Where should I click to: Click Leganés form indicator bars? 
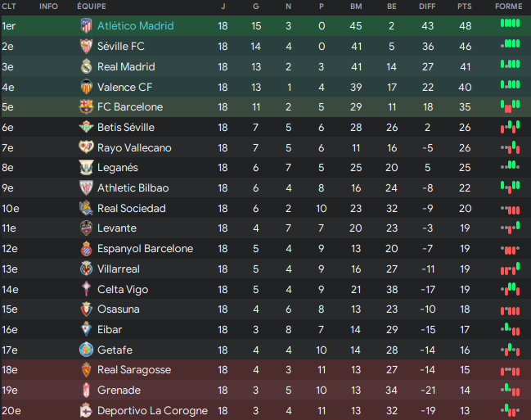pyautogui.click(x=510, y=167)
